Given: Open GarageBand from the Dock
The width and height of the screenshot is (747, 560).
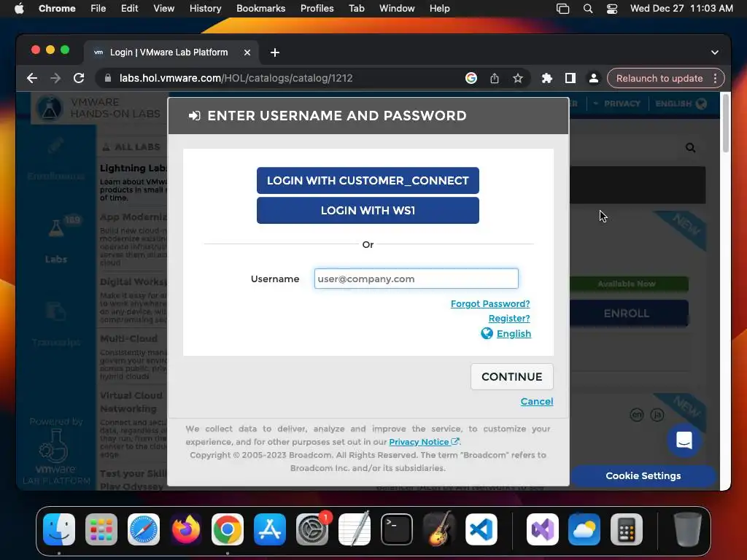Looking at the screenshot, I should tap(438, 529).
